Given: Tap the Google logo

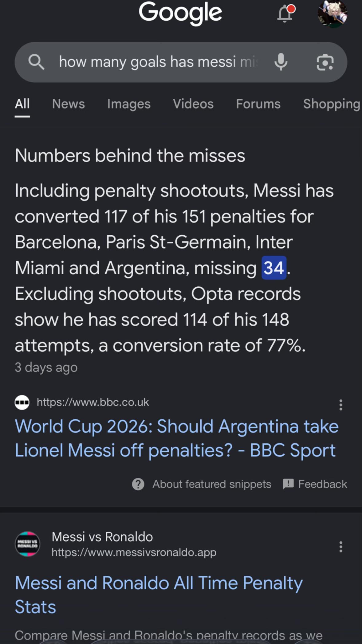Looking at the screenshot, I should click(180, 13).
